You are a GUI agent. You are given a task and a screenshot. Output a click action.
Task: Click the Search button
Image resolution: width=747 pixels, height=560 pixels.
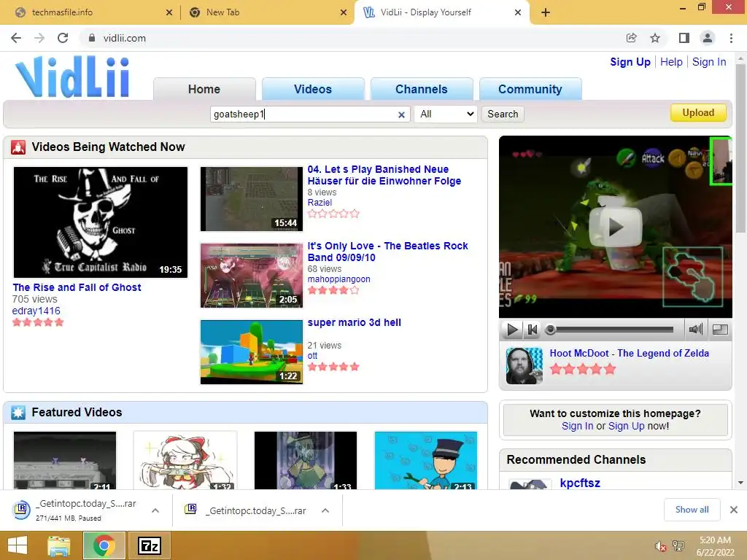[x=503, y=114]
